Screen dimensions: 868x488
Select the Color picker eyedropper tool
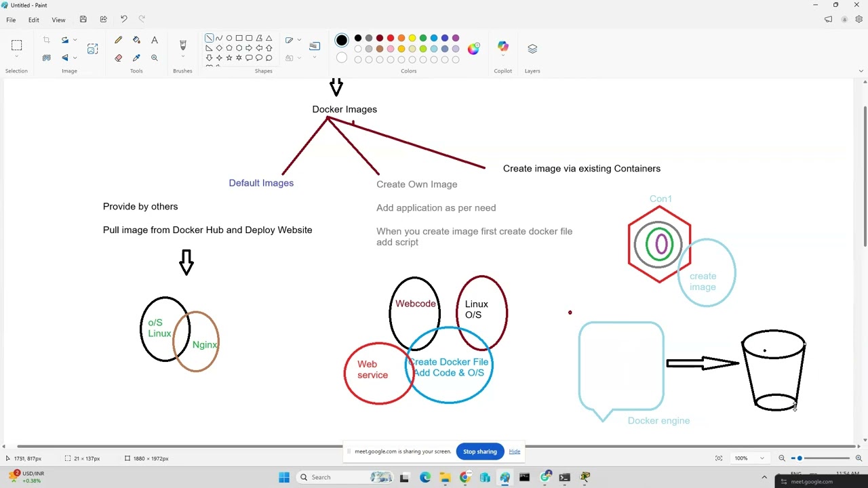[136, 58]
